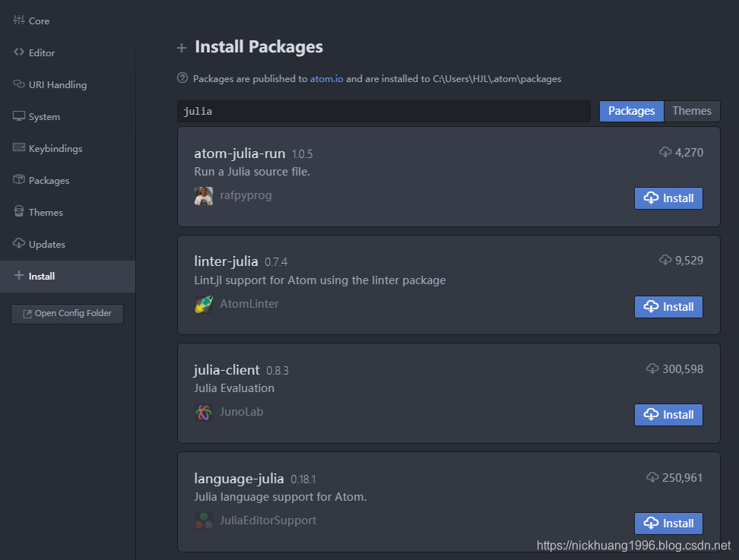The image size is (739, 560).
Task: Follow the atom.io link
Action: pos(326,78)
